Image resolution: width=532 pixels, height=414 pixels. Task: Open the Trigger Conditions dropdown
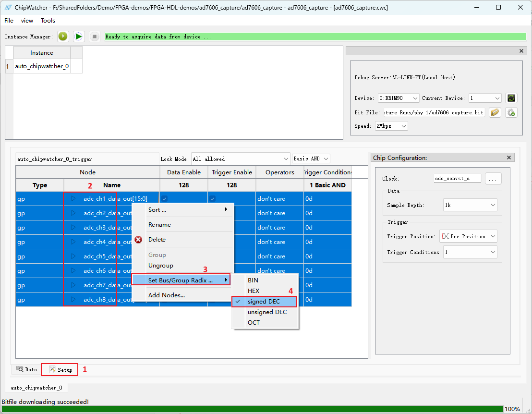470,252
